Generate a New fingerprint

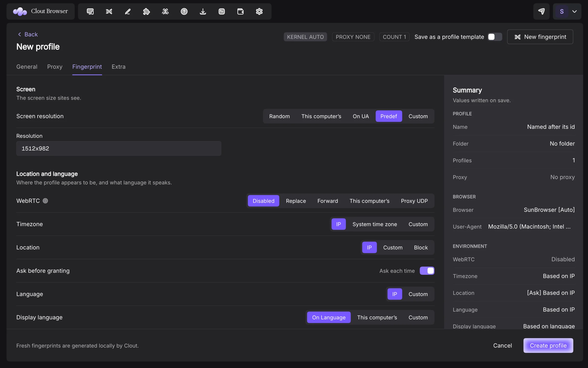(x=540, y=37)
